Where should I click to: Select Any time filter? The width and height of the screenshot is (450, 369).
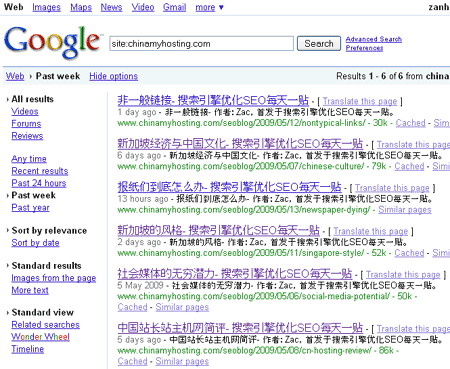(29, 159)
